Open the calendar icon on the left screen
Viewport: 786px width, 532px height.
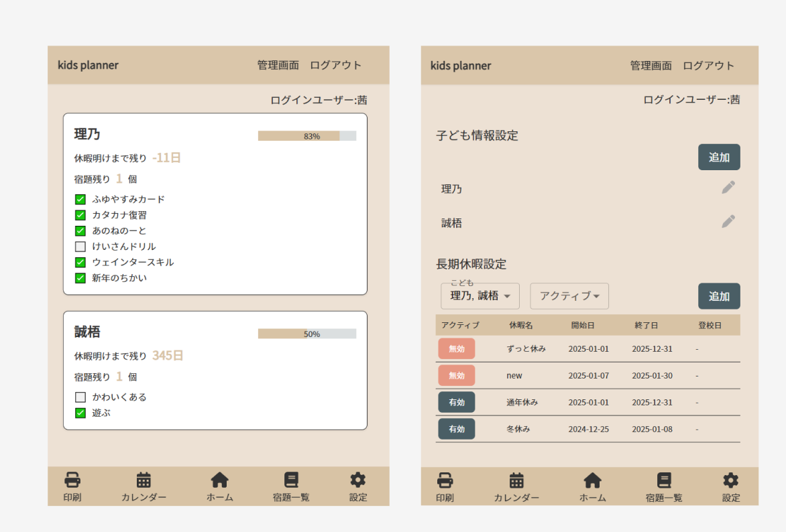[144, 480]
